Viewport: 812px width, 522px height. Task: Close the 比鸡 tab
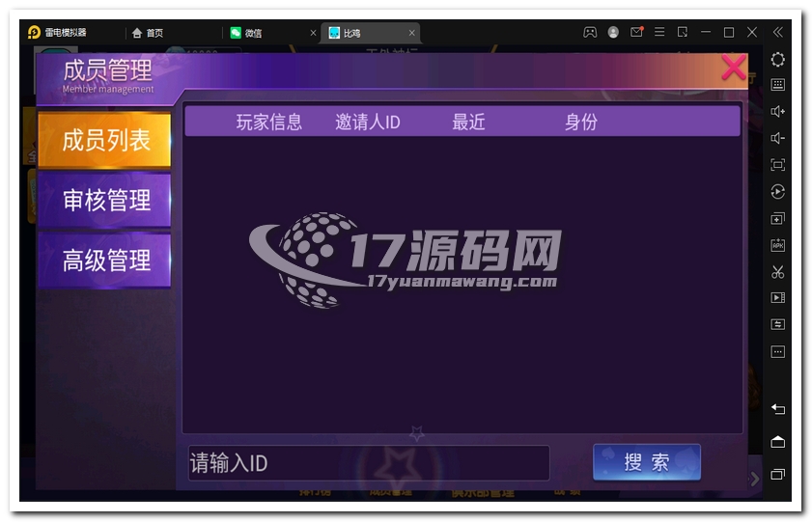click(411, 33)
